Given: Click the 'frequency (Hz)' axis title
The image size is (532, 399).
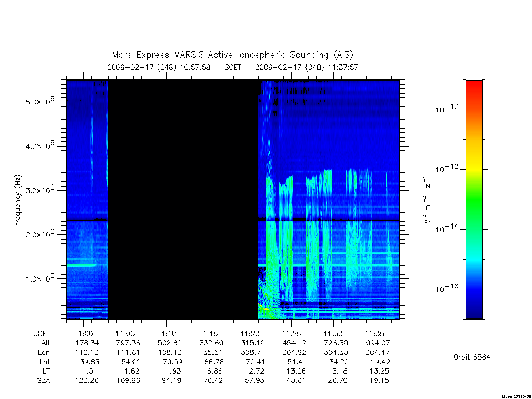Looking at the screenshot, I should coord(18,200).
